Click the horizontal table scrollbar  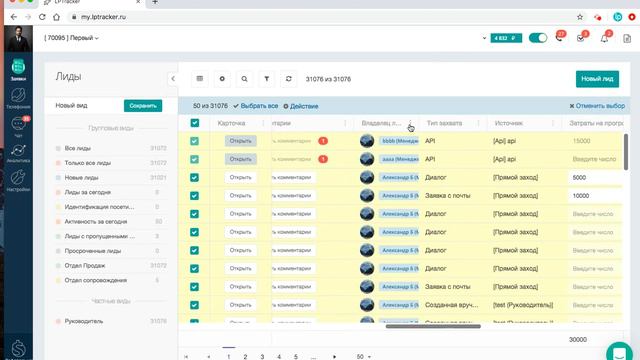point(433,326)
